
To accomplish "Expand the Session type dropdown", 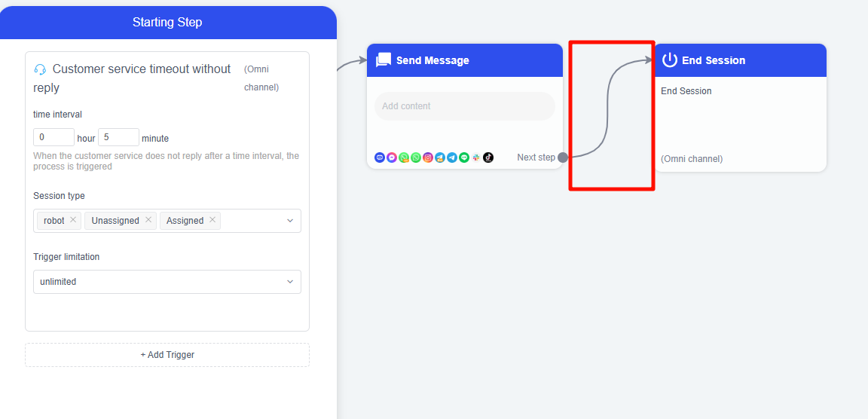I will [x=289, y=221].
